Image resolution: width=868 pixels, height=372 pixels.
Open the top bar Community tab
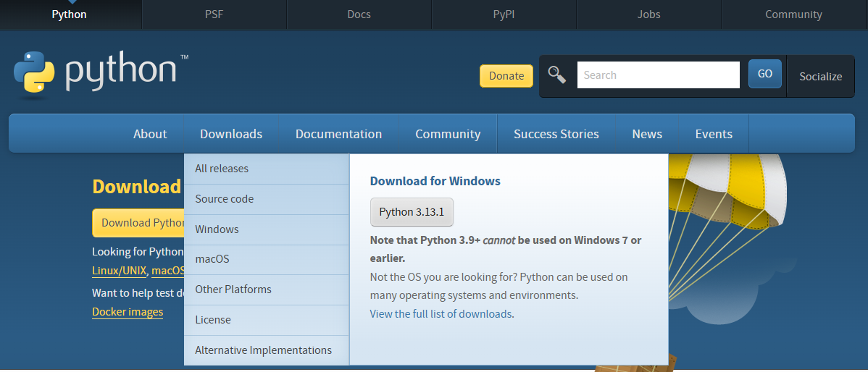(x=794, y=14)
